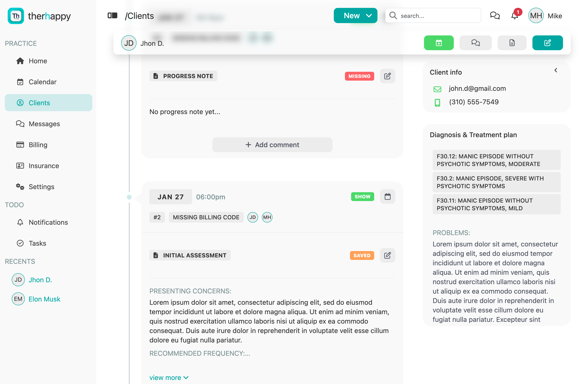
Task: Collapse the Client info panel chevron
Action: [x=556, y=70]
